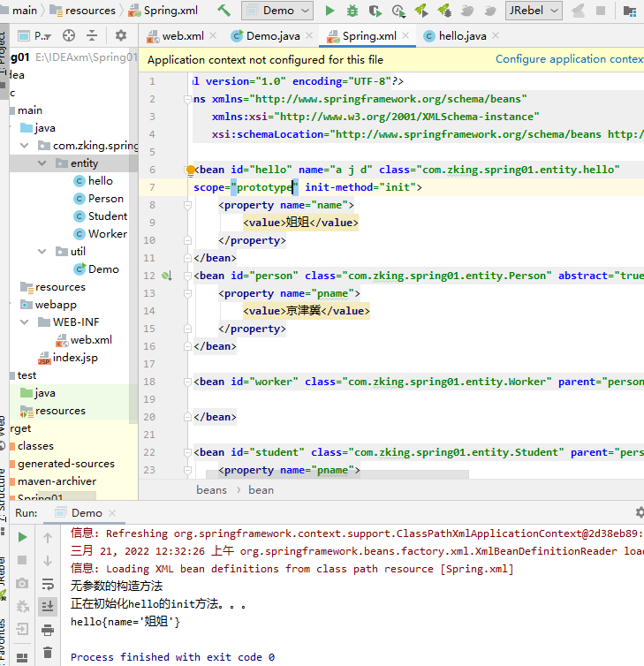
Task: Click up-stack-trace arrow in Run panel
Action: point(48,538)
